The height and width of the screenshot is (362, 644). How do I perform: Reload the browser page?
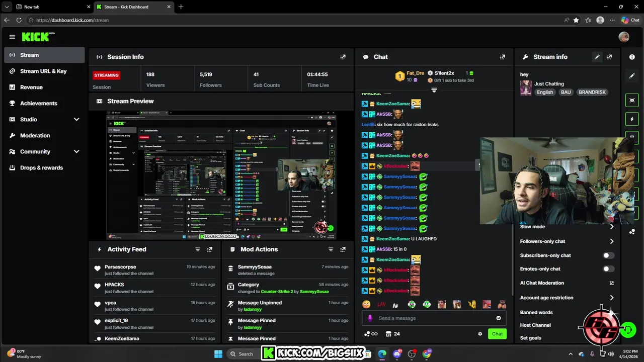tap(19, 20)
